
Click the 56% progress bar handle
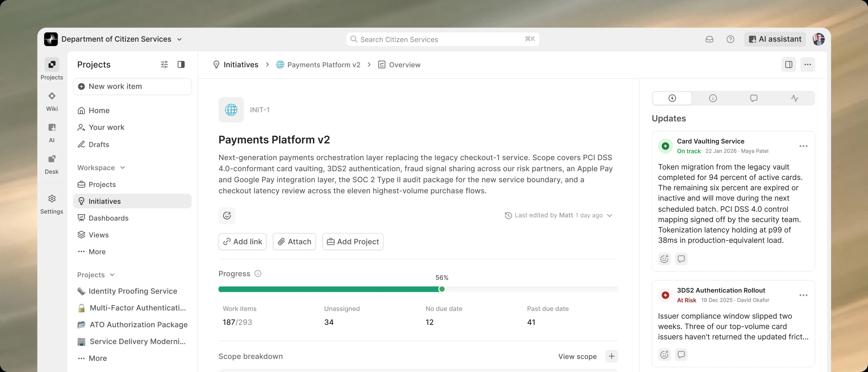tap(442, 289)
